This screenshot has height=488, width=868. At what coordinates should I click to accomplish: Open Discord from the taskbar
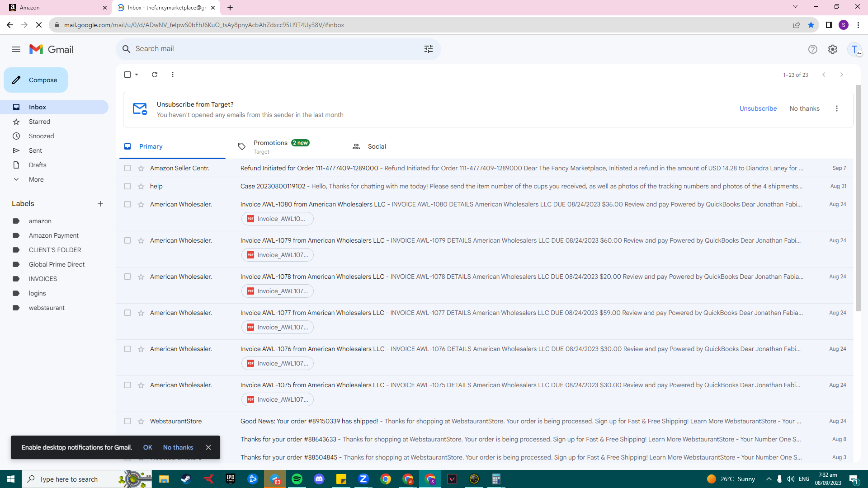coord(319,479)
